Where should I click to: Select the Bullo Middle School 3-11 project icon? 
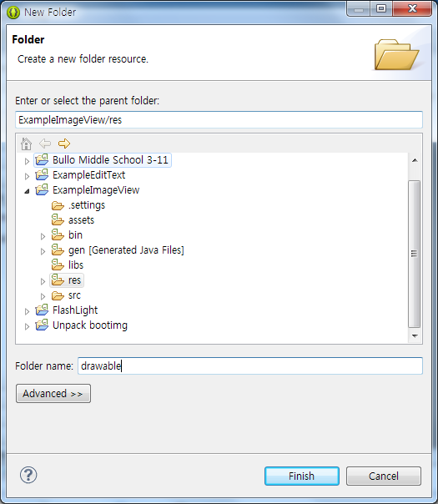pyautogui.click(x=42, y=159)
